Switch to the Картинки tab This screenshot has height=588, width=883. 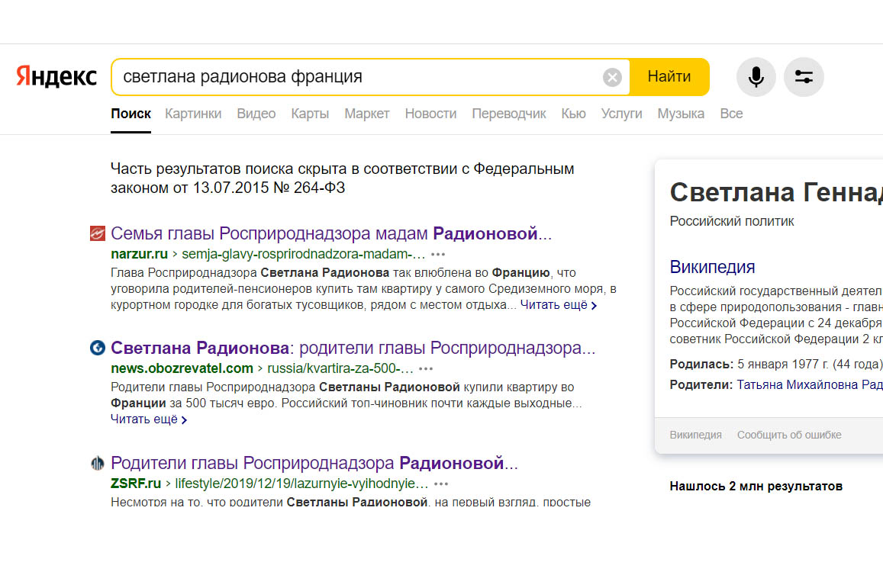[x=193, y=113]
